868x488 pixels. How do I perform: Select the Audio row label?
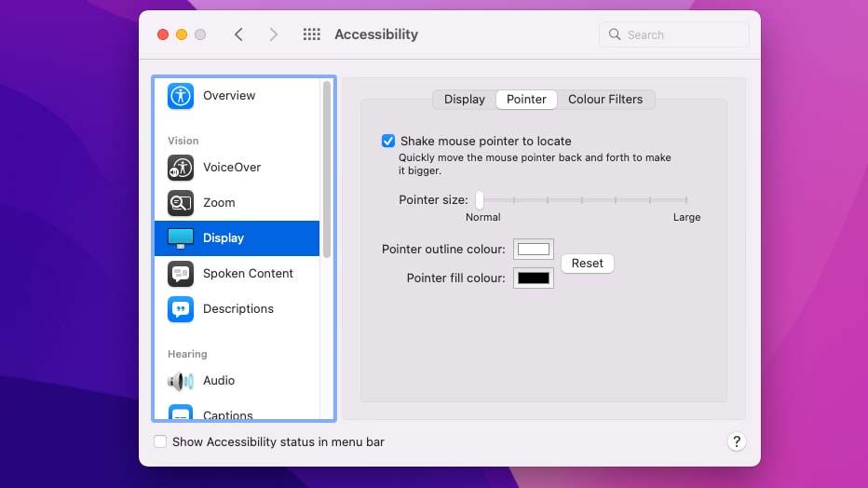(219, 381)
